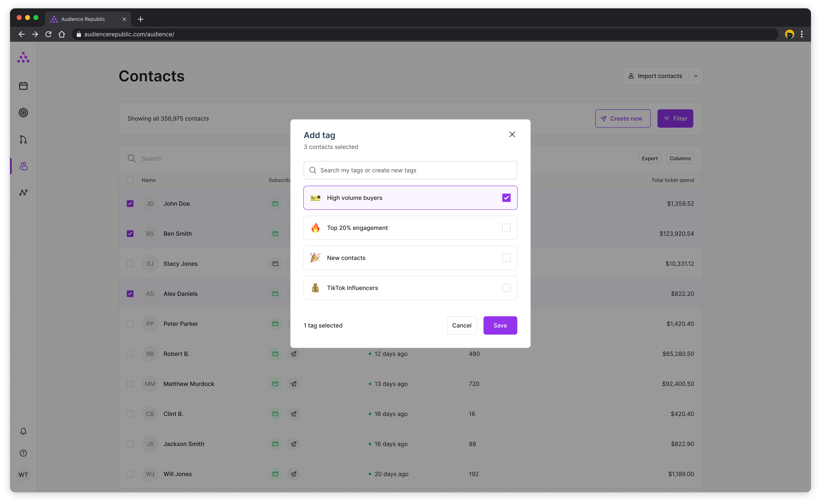
Task: Open the target campaigns sidebar icon
Action: pos(23,113)
